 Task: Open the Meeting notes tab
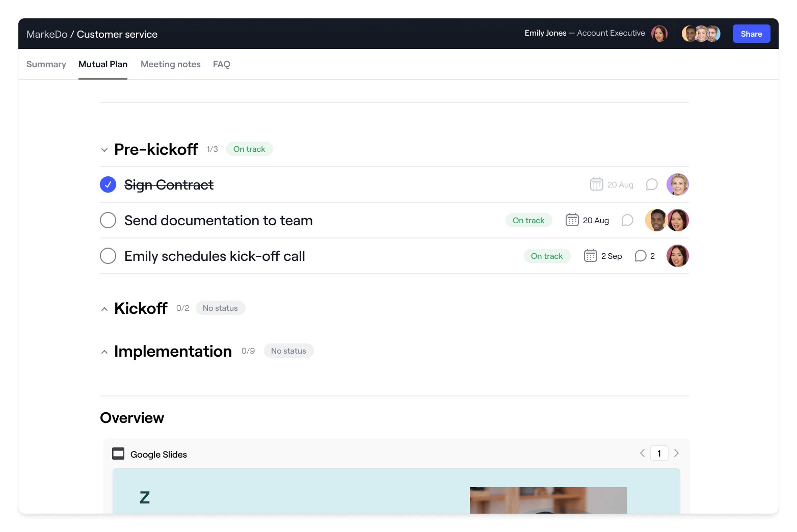[170, 64]
